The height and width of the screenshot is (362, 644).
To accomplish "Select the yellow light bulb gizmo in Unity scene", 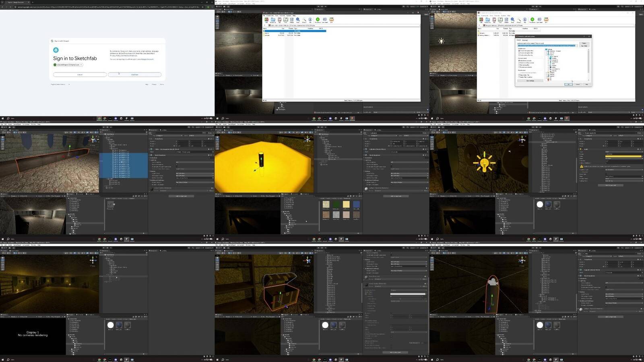I will pyautogui.click(x=484, y=163).
